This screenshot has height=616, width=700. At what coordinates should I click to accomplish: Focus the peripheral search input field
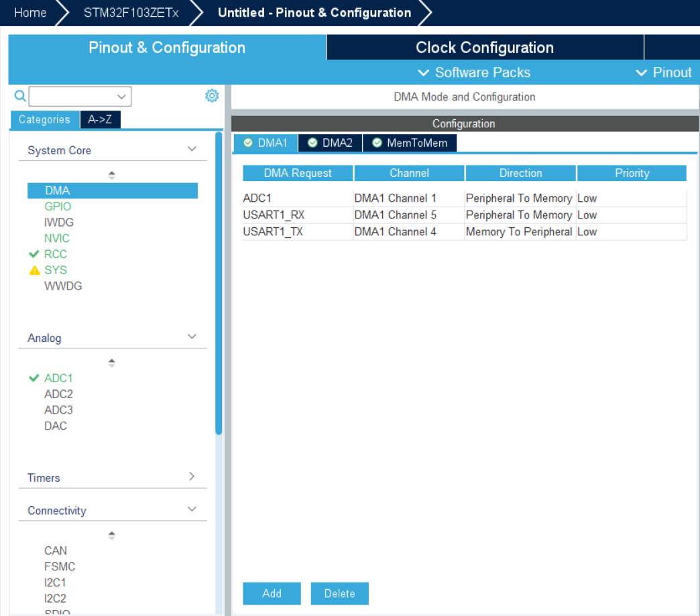[73, 97]
